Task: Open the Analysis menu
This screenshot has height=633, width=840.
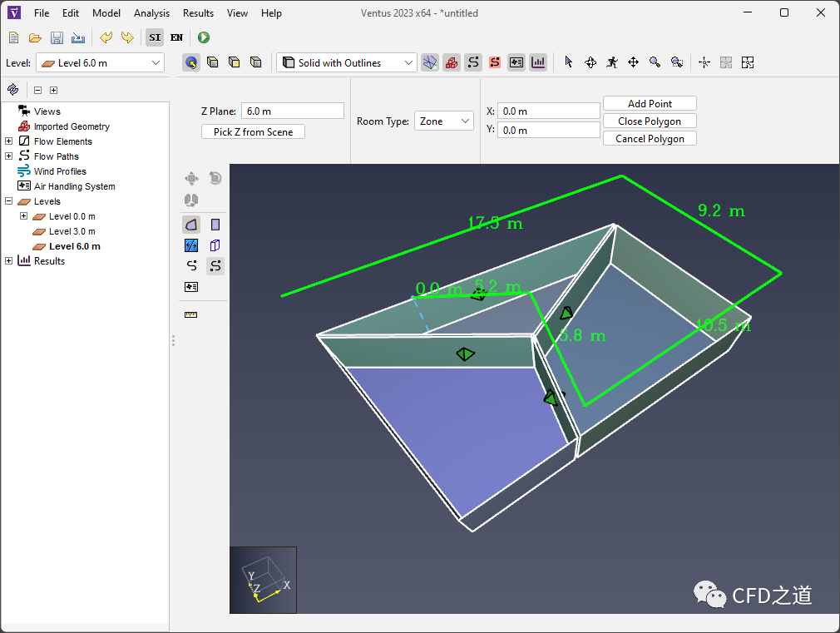Action: point(151,13)
